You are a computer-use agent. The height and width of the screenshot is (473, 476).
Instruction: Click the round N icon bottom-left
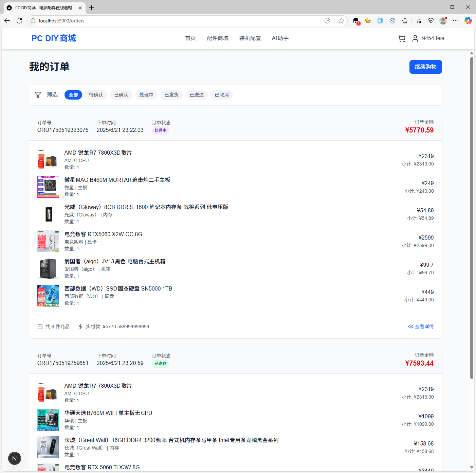tap(15, 458)
